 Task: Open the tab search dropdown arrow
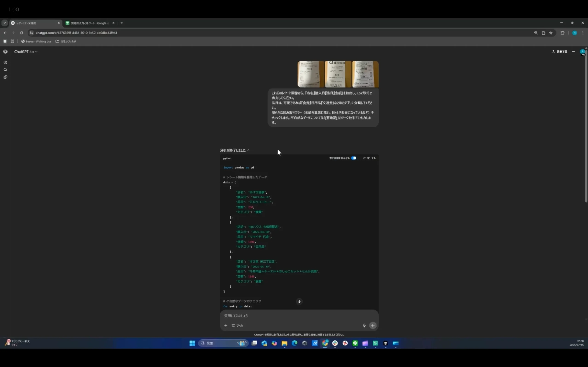coord(4,23)
